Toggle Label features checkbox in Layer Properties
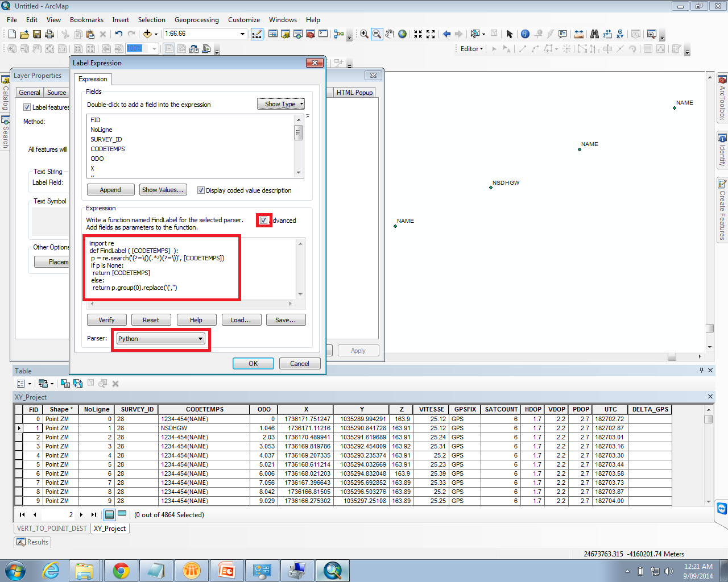Viewport: 728px width, 582px height. click(27, 107)
